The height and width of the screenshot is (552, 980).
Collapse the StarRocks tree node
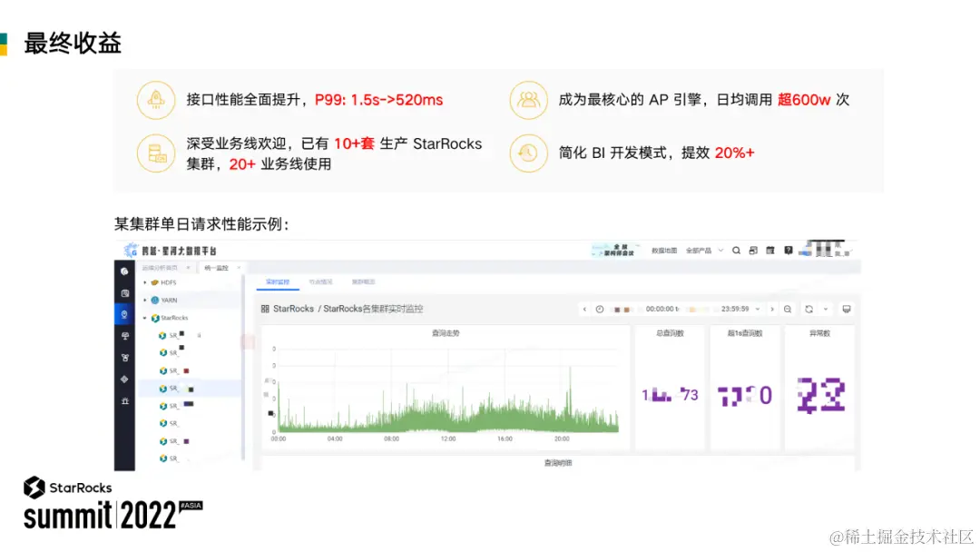pyautogui.click(x=145, y=318)
